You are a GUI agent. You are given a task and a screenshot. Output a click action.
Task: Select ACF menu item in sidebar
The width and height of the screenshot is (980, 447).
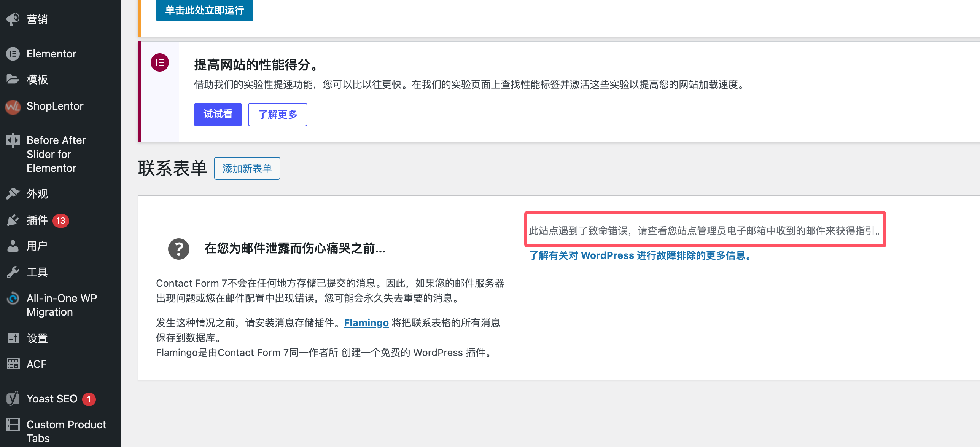(x=36, y=363)
